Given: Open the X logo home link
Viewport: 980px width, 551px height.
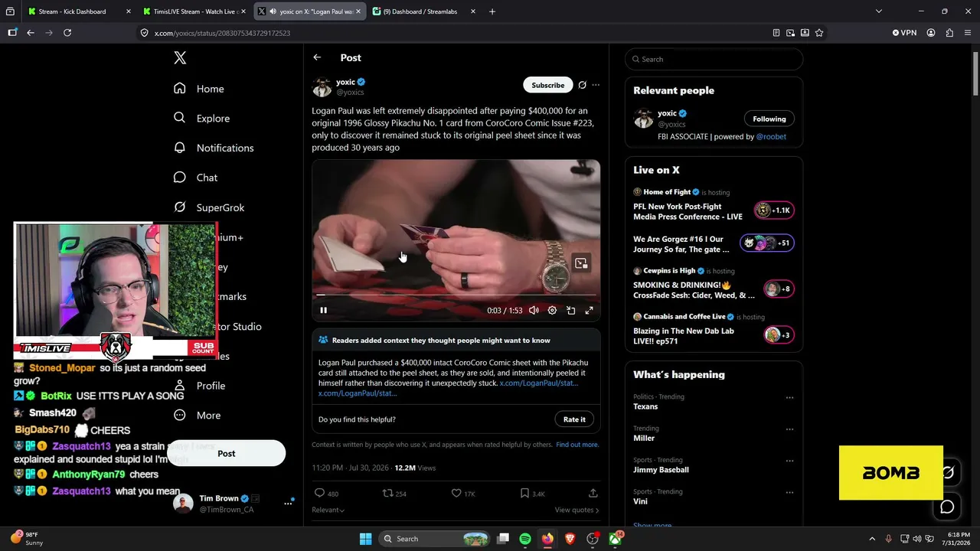Looking at the screenshot, I should tap(180, 58).
